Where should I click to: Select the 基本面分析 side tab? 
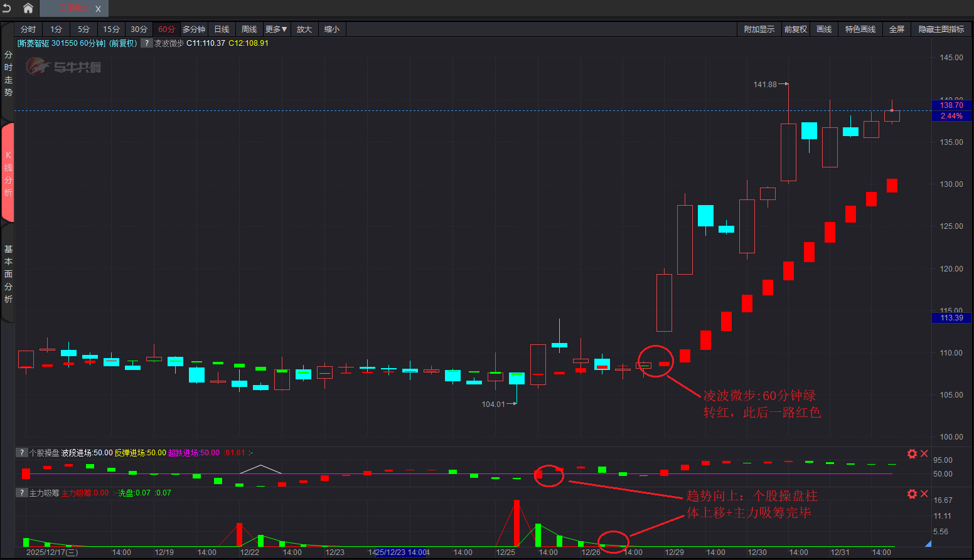click(8, 274)
